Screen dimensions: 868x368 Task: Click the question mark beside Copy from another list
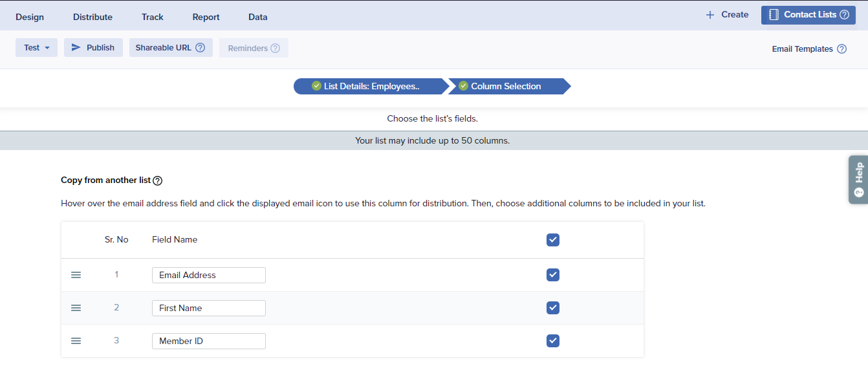click(x=157, y=181)
